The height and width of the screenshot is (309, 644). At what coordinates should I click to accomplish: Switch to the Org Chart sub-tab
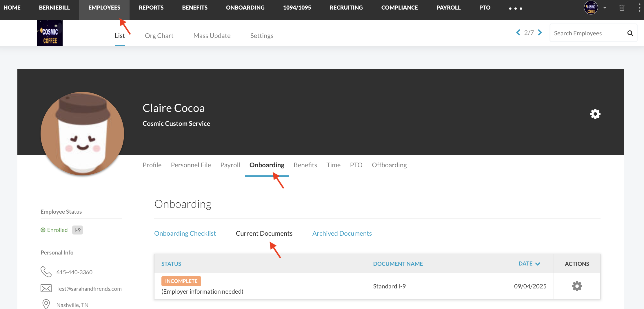tap(159, 36)
